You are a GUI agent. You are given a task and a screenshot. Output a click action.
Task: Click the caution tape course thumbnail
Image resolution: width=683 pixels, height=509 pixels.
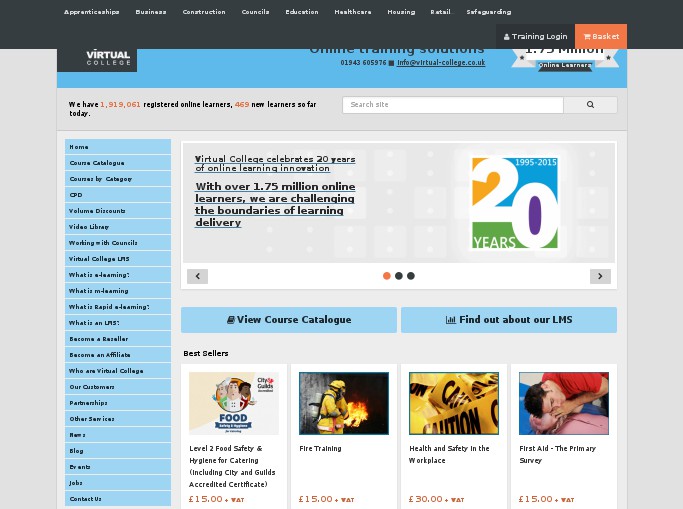(x=454, y=403)
